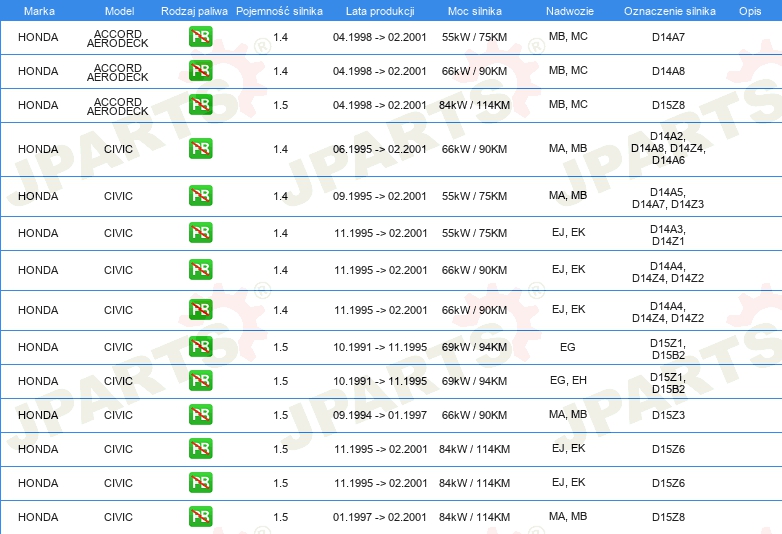Select the fuel icon in the D14A3, D14Z1 row
The width and height of the screenshot is (782, 534).
200,233
